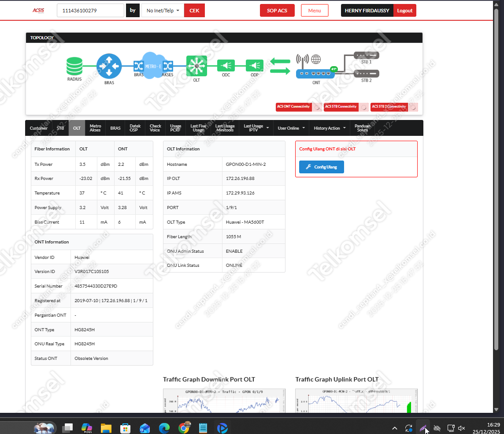
Task: Open Microsoft Edge from the taskbar
Action: 164,428
